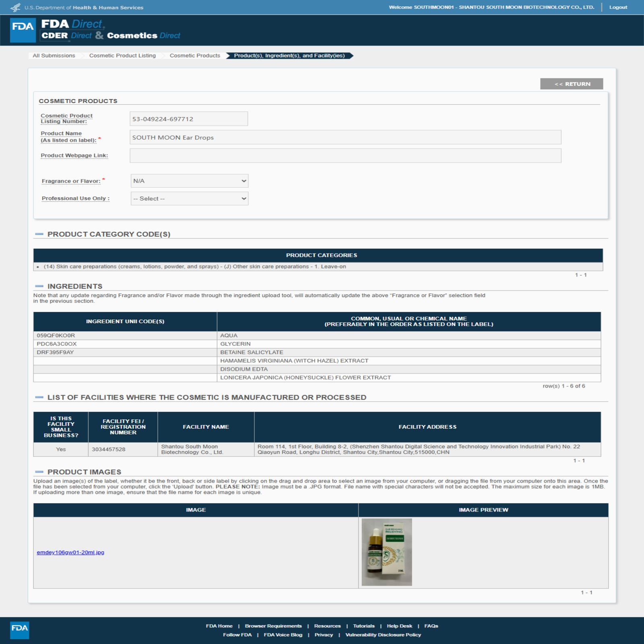Viewport: 644px width, 644px height.
Task: Open Browser Requirements footer link
Action: click(273, 626)
